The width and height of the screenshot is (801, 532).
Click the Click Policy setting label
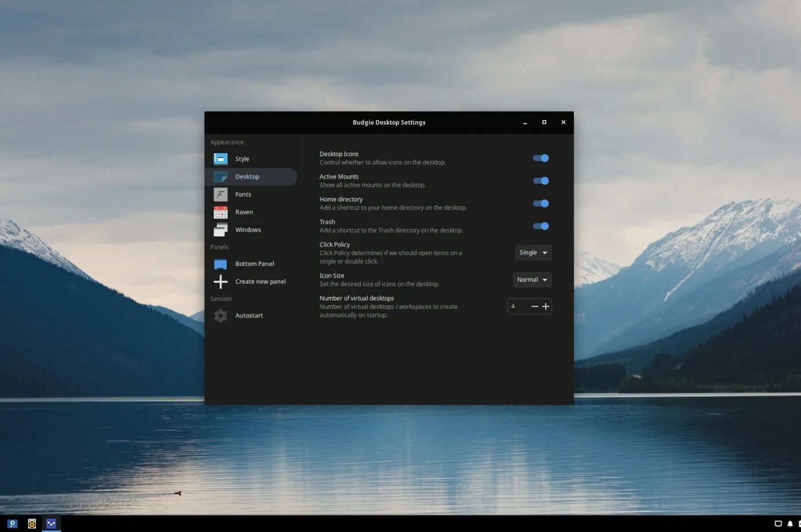[x=335, y=245]
